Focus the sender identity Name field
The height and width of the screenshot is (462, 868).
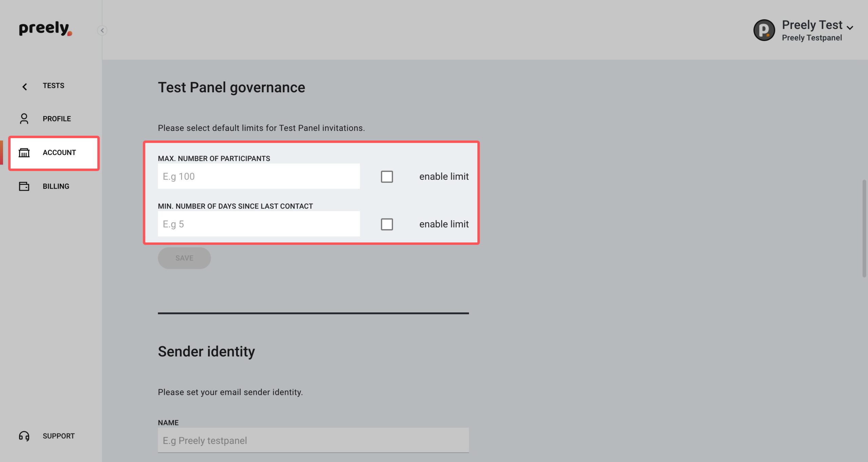(x=313, y=440)
